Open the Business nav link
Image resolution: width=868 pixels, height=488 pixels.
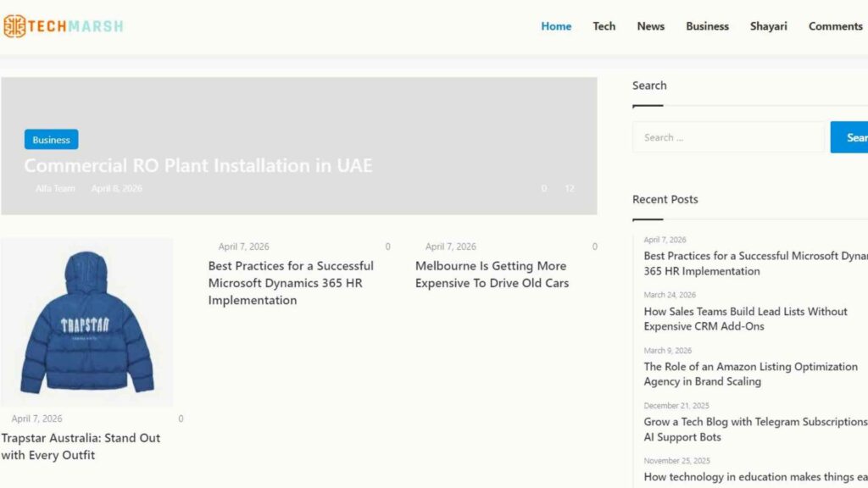click(x=707, y=26)
